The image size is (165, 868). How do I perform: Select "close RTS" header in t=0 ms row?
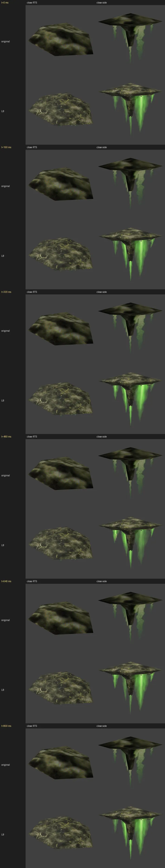pyautogui.click(x=32, y=3)
